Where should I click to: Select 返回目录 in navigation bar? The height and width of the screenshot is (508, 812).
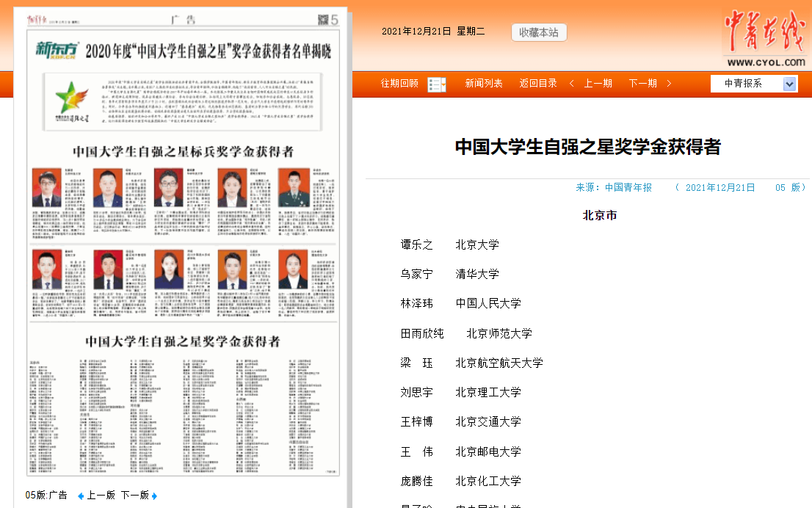pyautogui.click(x=538, y=84)
